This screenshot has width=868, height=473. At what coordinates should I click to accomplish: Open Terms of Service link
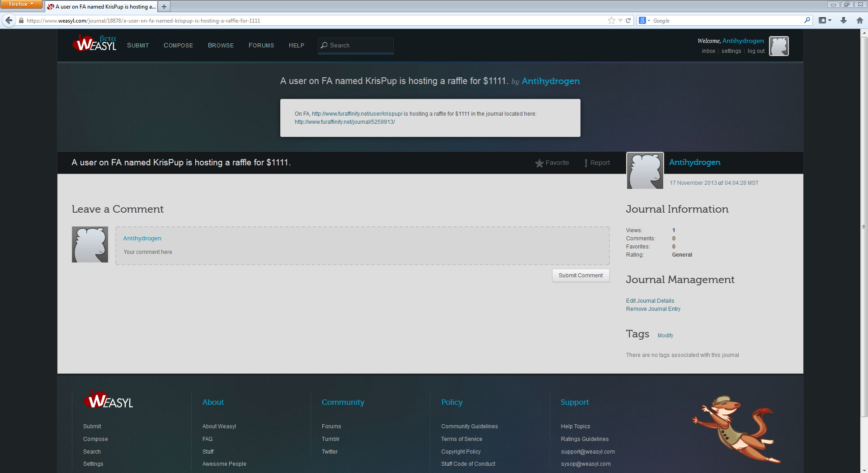pos(462,439)
